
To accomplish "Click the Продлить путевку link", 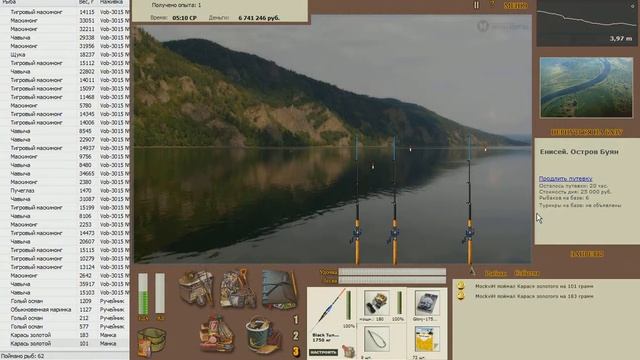I will click(x=565, y=179).
